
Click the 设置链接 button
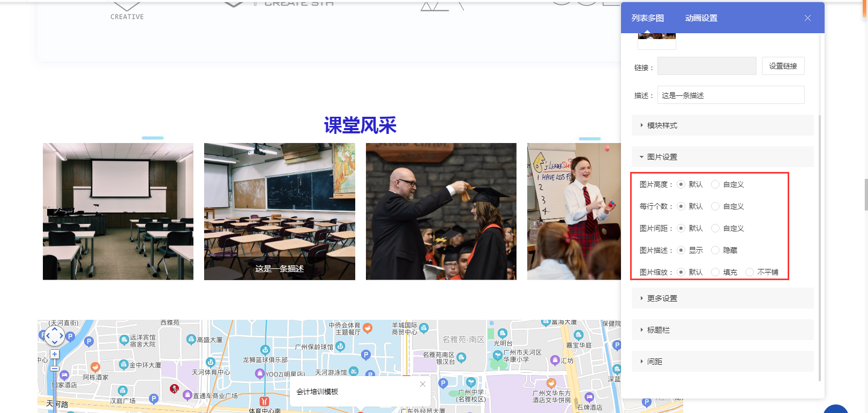tap(783, 66)
